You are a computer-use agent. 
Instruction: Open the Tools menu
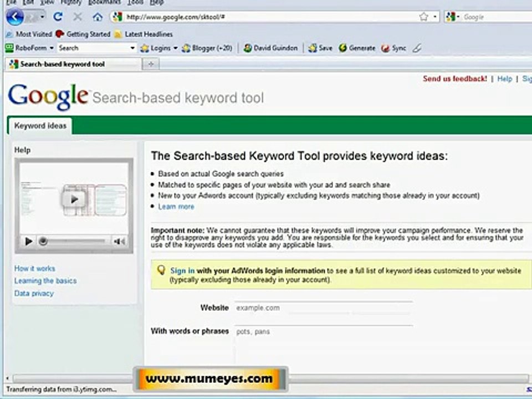(x=135, y=2)
